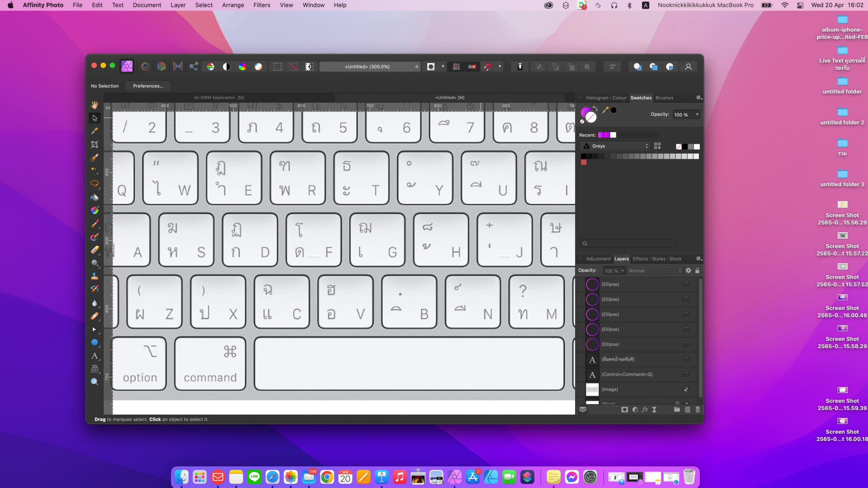Click the swatches search field
The width and height of the screenshot is (868, 488).
pyautogui.click(x=627, y=244)
